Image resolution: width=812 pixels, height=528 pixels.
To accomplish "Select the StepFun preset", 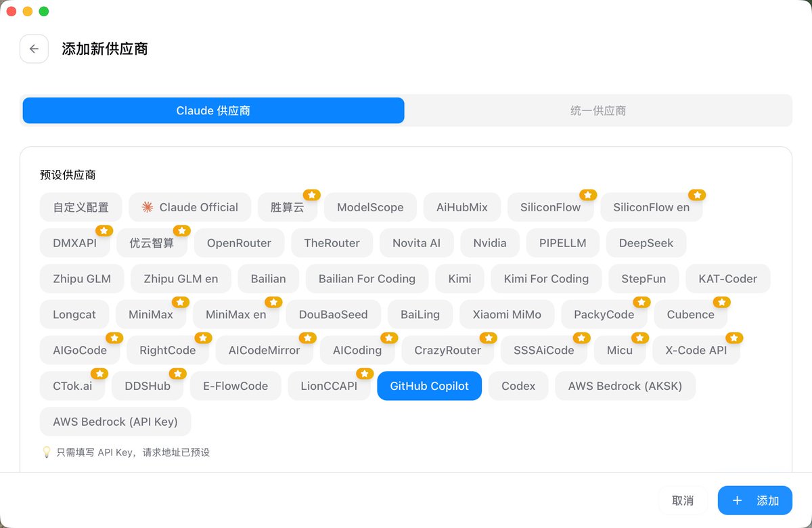I will coord(644,278).
